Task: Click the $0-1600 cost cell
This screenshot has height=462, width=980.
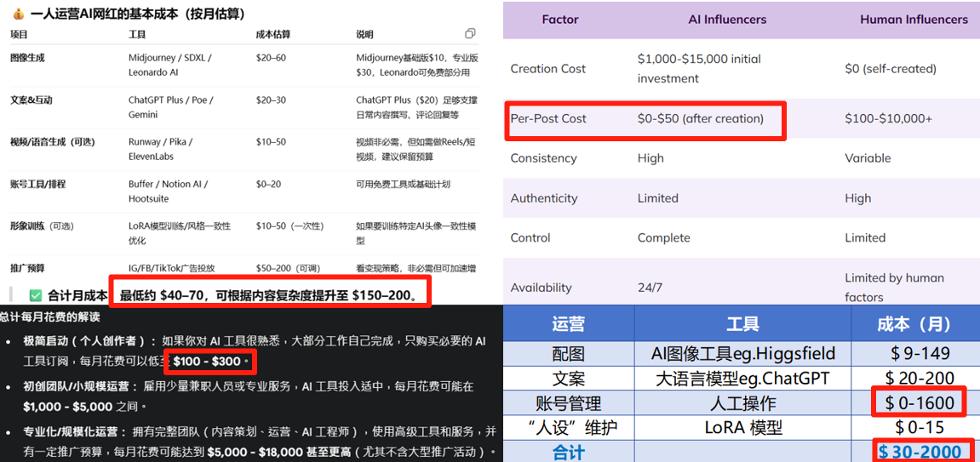Action: point(920,402)
